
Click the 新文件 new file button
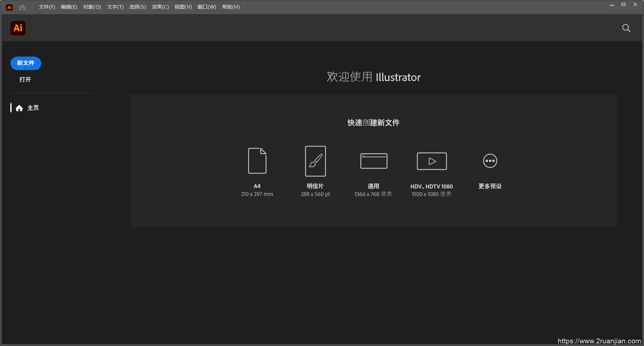coord(26,63)
